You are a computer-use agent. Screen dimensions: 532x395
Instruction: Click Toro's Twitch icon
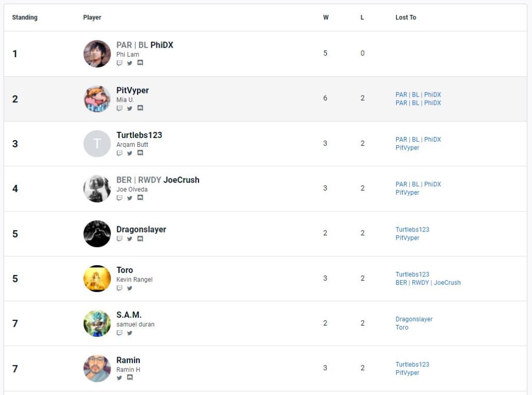(x=119, y=288)
